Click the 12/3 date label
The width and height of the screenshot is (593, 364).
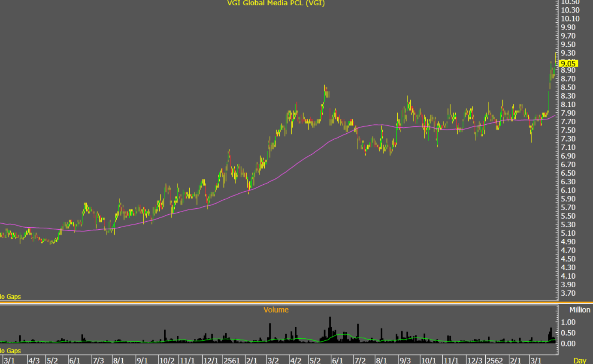475,361
